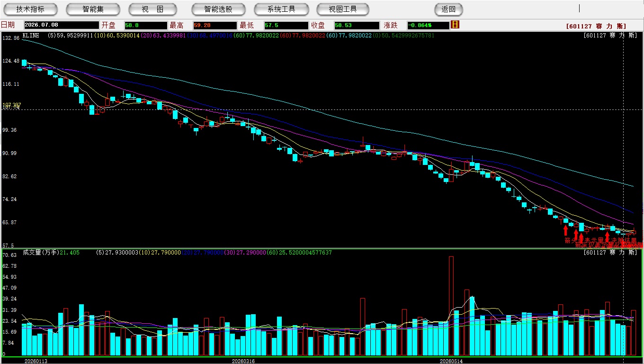The width and height of the screenshot is (644, 364).
Task: Click the 视 图 view button
Action: click(x=152, y=9)
